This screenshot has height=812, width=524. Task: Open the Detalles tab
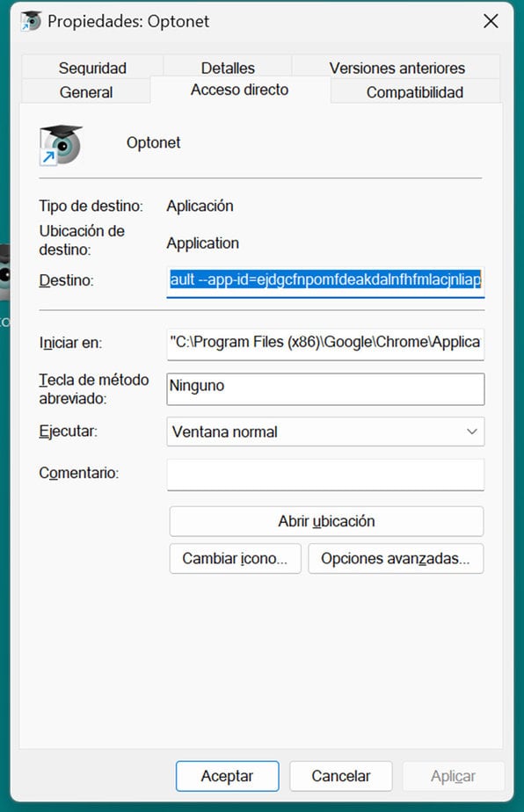click(228, 68)
